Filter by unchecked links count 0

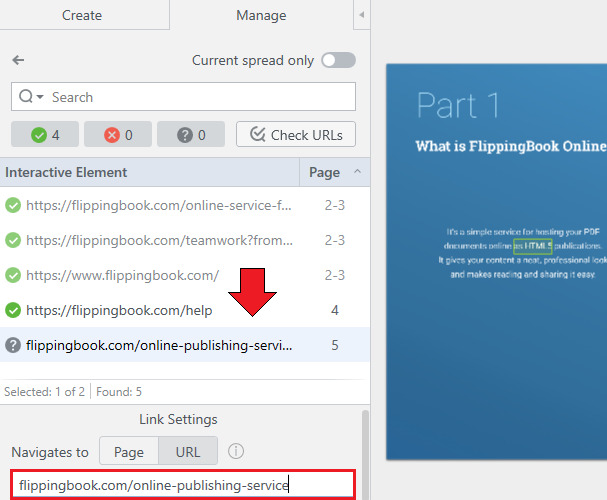tap(191, 135)
